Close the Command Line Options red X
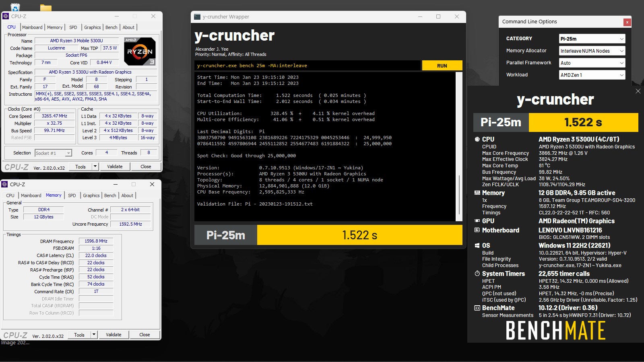This screenshot has width=644, height=362. (x=627, y=22)
